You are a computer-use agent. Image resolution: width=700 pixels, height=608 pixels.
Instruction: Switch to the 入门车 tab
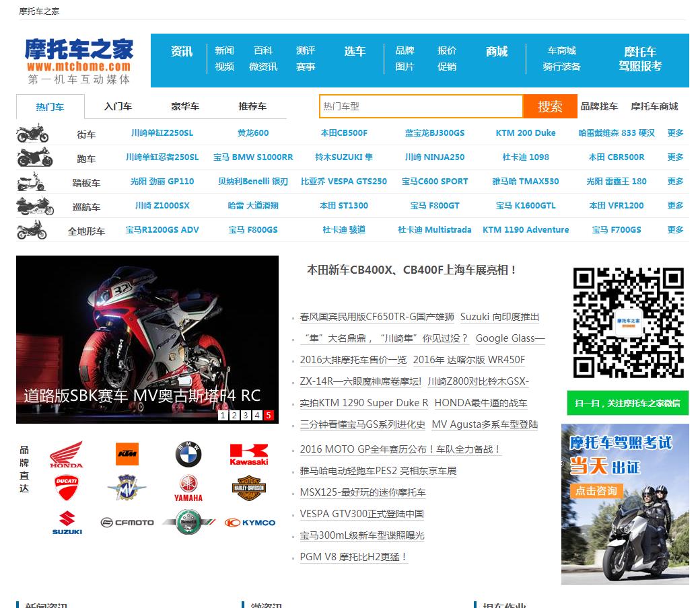[118, 107]
